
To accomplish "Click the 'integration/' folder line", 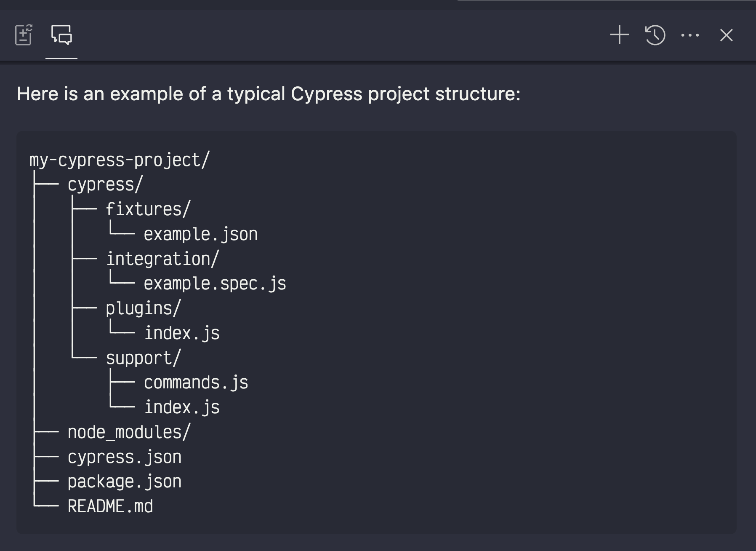I will coord(162,259).
